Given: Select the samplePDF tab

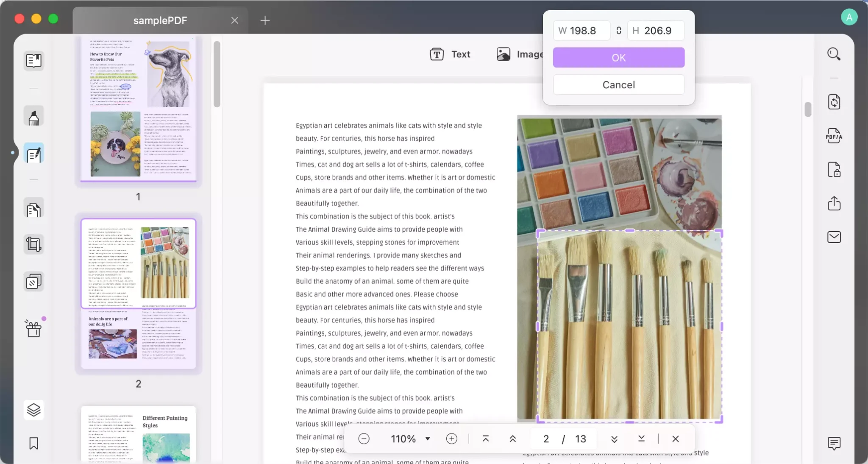Looking at the screenshot, I should [x=160, y=20].
